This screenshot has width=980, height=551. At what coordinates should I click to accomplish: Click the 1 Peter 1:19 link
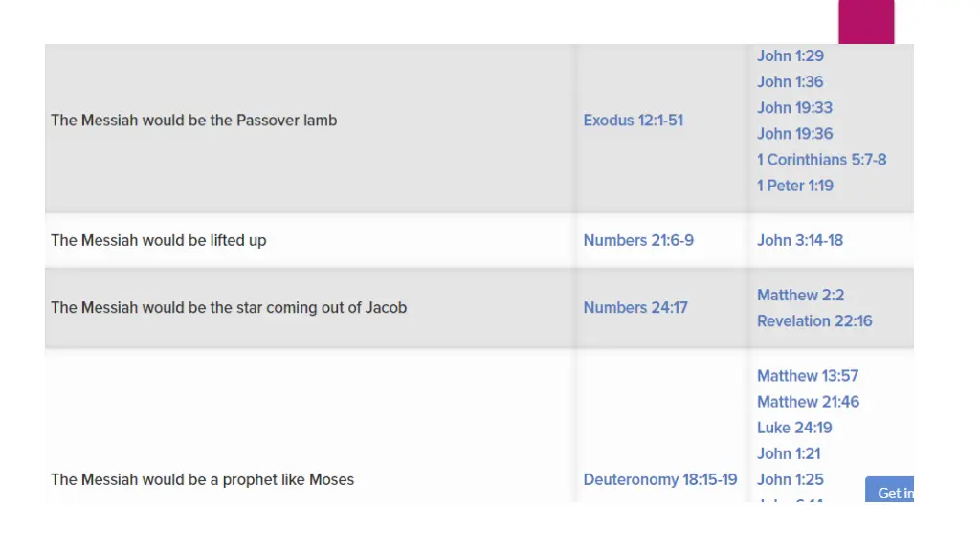795,186
